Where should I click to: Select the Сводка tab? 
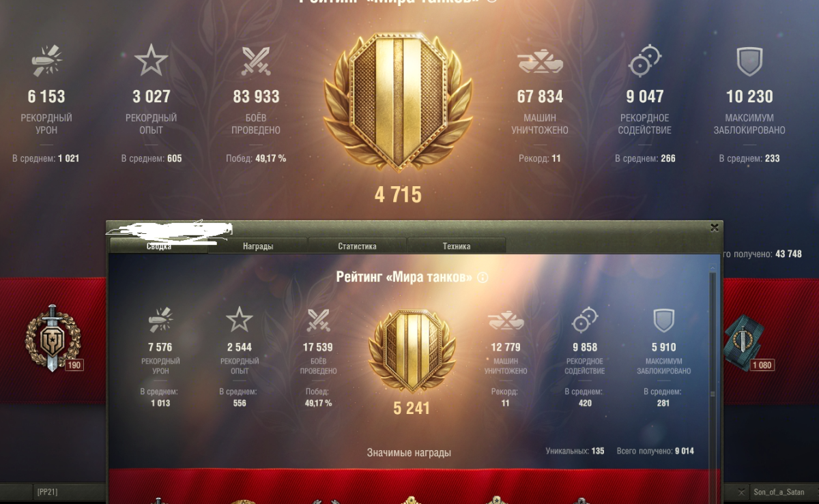coord(158,246)
